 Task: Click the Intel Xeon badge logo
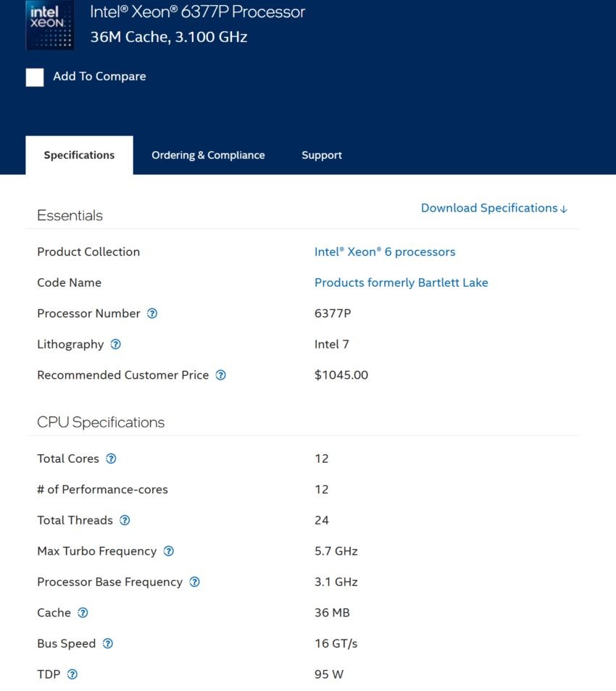coord(50,25)
